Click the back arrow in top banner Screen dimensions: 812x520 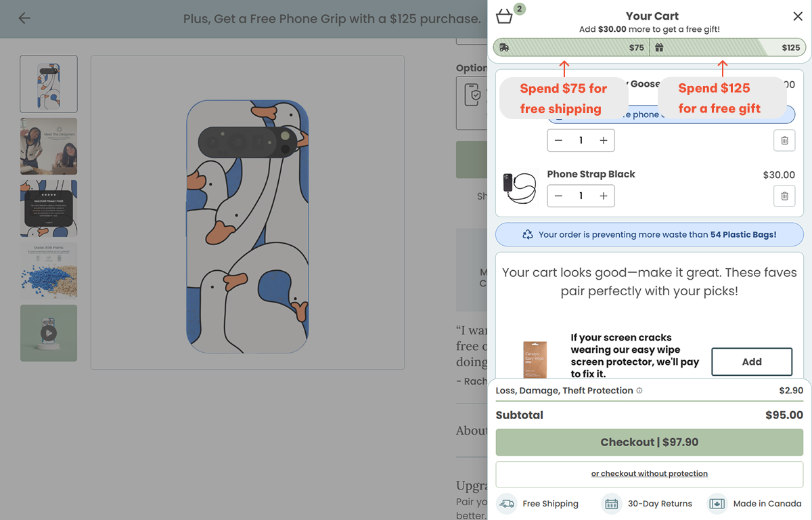24,18
